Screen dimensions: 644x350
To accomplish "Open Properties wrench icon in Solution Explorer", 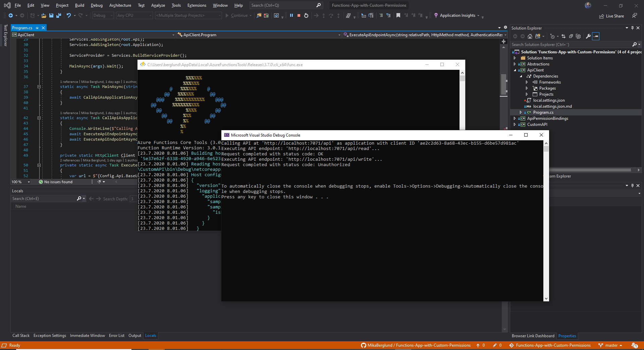I will pyautogui.click(x=588, y=36).
